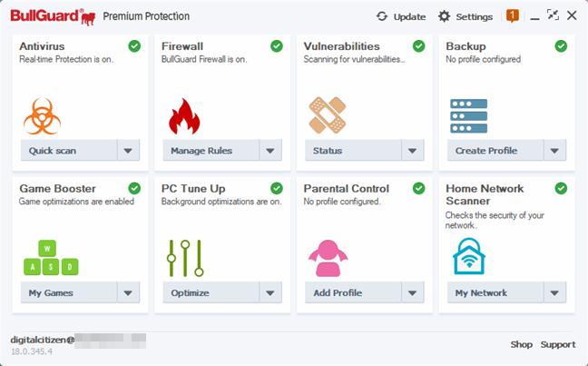Click the Game Booster WASD keys icon
Viewport: 588px width, 366px height.
point(51,258)
